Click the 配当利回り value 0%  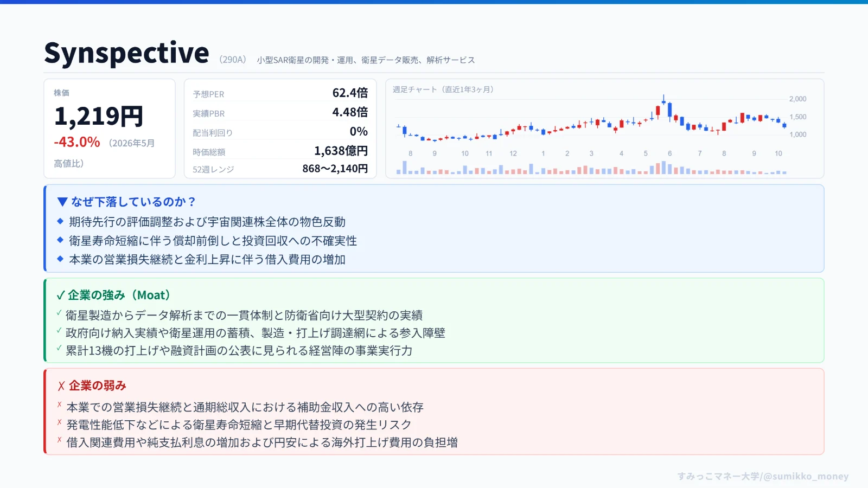[359, 132]
